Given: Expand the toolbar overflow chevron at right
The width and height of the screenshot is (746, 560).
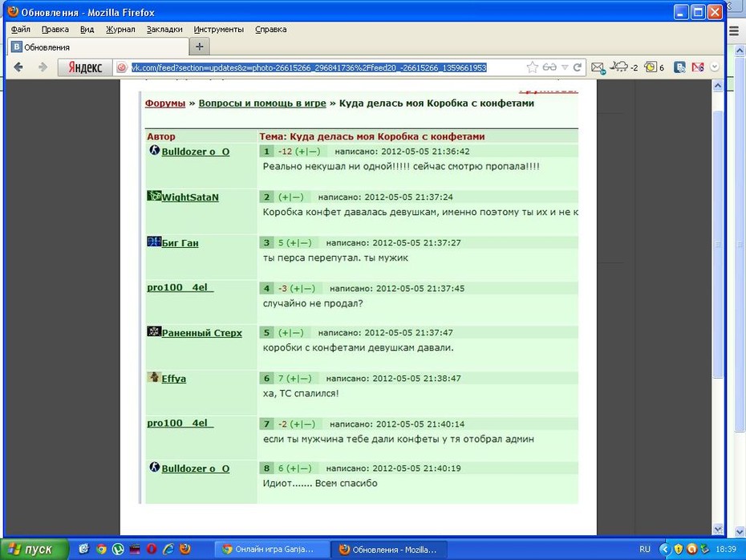Looking at the screenshot, I should (715, 67).
